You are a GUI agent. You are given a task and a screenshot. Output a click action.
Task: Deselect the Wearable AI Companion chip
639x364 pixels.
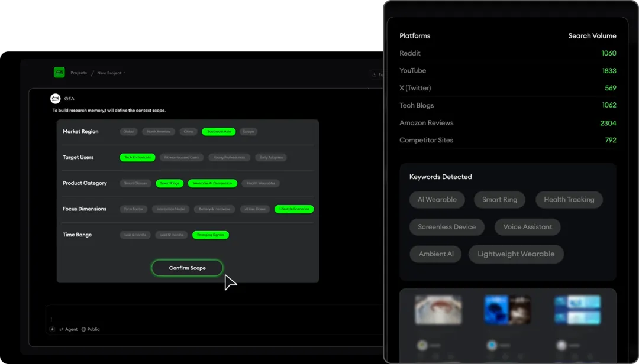click(x=212, y=183)
